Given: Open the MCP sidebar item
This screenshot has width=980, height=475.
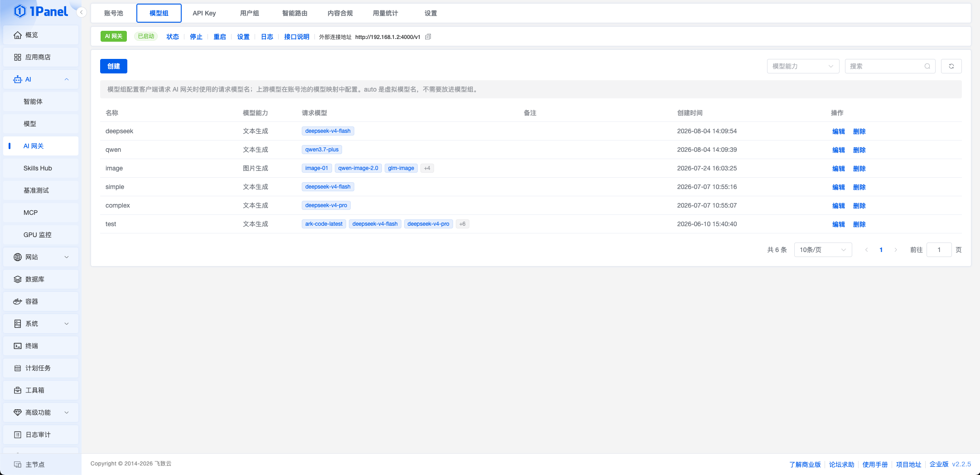Looking at the screenshot, I should click(x=41, y=213).
